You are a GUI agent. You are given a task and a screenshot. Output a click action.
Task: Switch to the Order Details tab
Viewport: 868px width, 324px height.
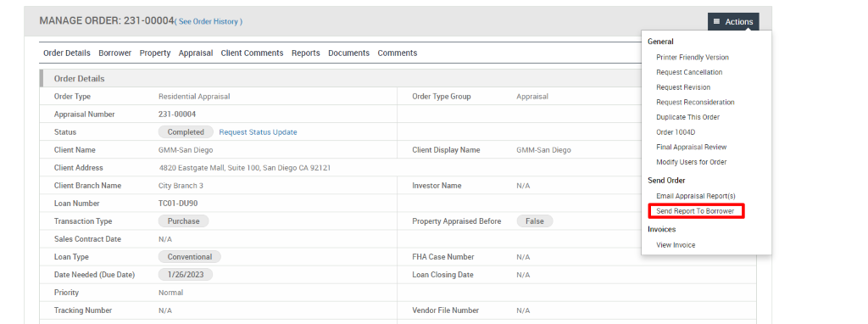pos(66,53)
